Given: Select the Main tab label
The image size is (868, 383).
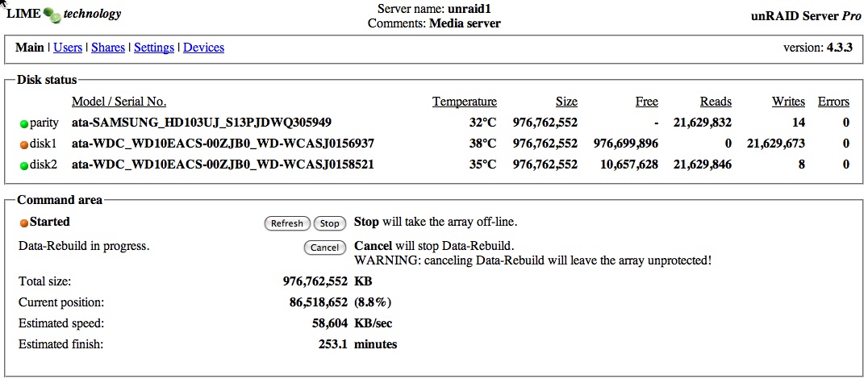Looking at the screenshot, I should 29,48.
